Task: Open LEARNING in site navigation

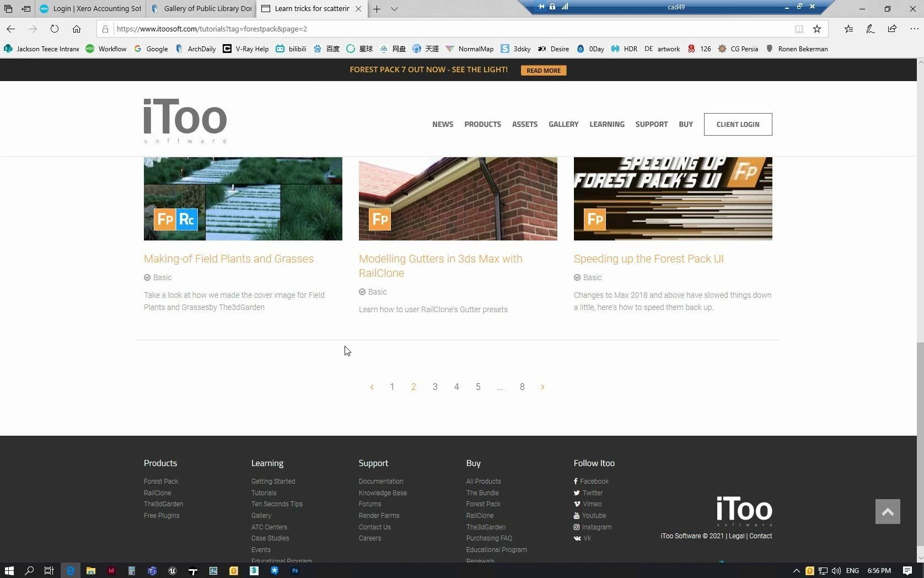Action: (607, 124)
